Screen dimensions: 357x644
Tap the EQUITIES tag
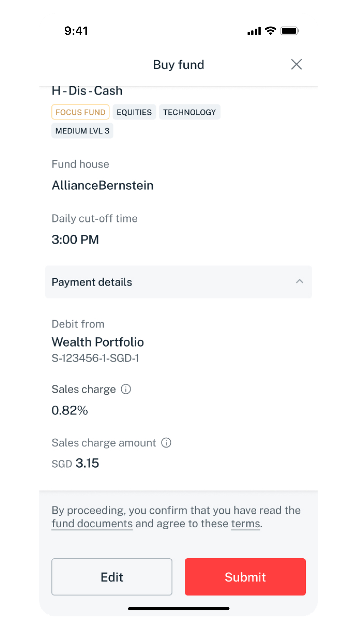[x=134, y=112]
